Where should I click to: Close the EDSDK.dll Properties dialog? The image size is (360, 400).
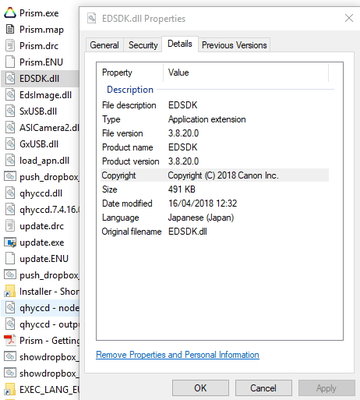point(349,18)
